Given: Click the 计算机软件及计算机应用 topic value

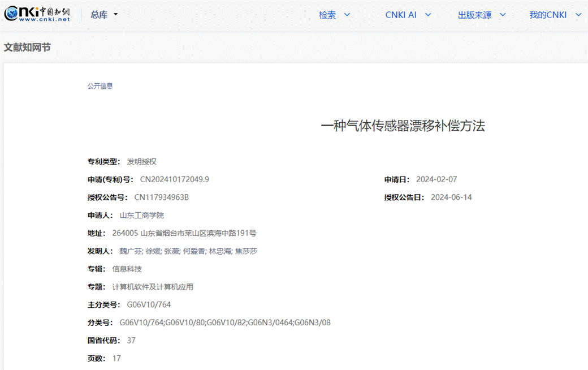Looking at the screenshot, I should (x=153, y=287).
